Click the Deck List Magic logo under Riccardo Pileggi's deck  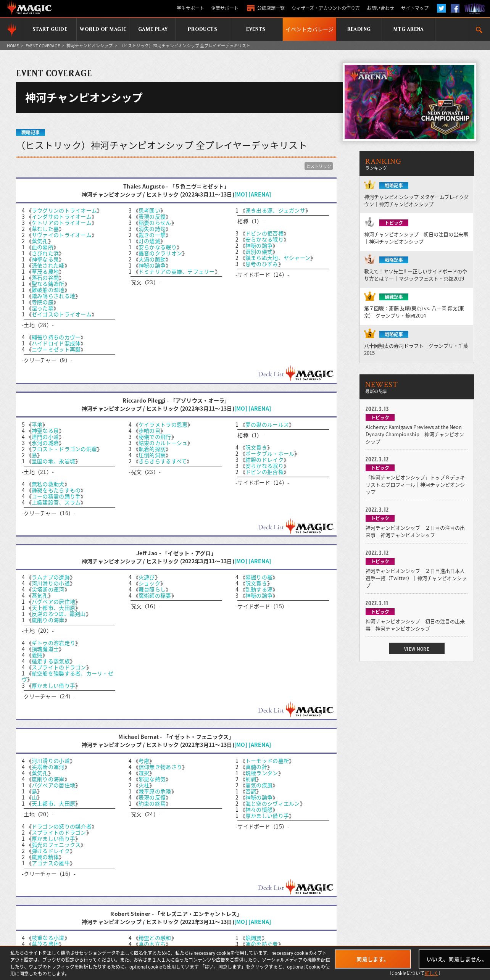tap(296, 527)
